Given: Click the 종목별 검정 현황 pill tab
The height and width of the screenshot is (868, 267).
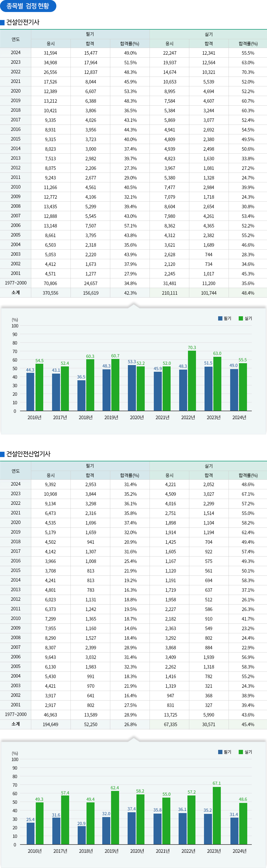Looking at the screenshot, I should pos(28,6).
